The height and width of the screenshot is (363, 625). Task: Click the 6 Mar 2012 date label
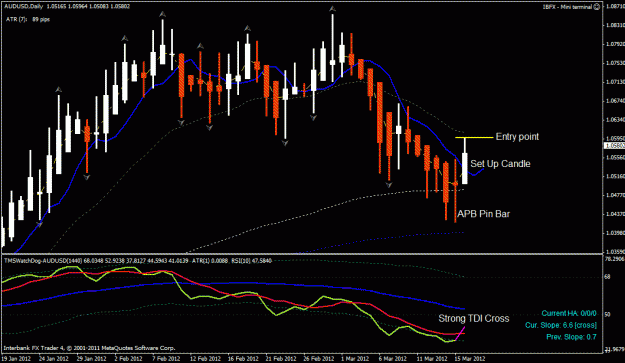click(393, 358)
